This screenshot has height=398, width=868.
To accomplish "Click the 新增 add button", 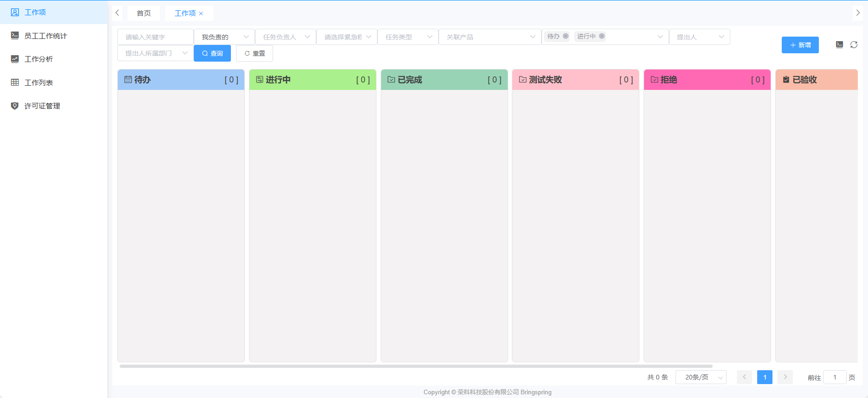I will (800, 45).
